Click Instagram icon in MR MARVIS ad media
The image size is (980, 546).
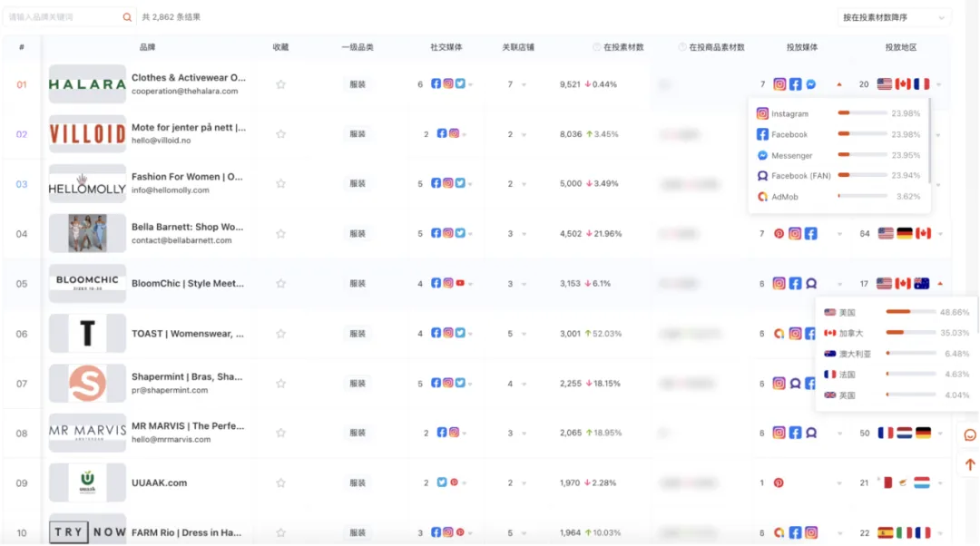779,433
